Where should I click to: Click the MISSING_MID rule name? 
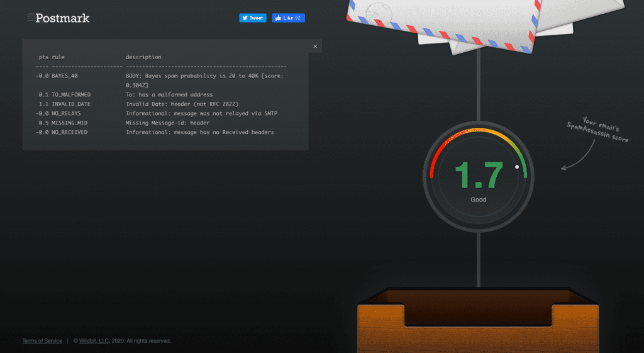coord(69,123)
